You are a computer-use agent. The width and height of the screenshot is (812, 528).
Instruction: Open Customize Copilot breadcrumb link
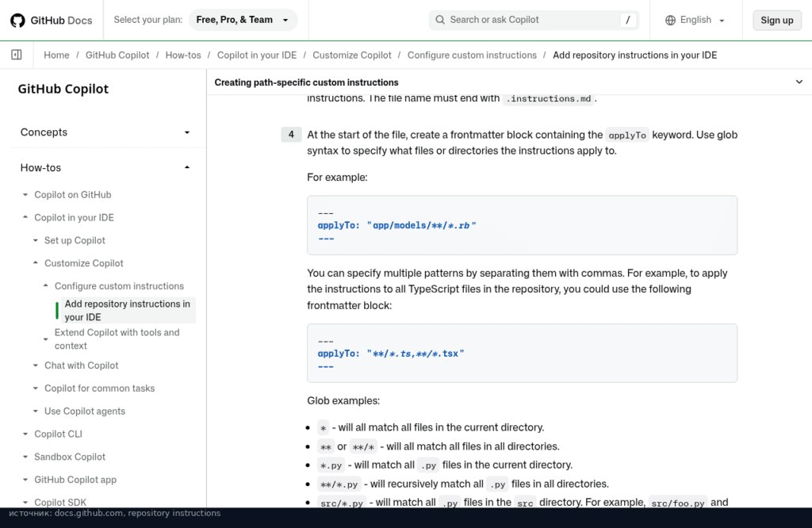pos(351,55)
